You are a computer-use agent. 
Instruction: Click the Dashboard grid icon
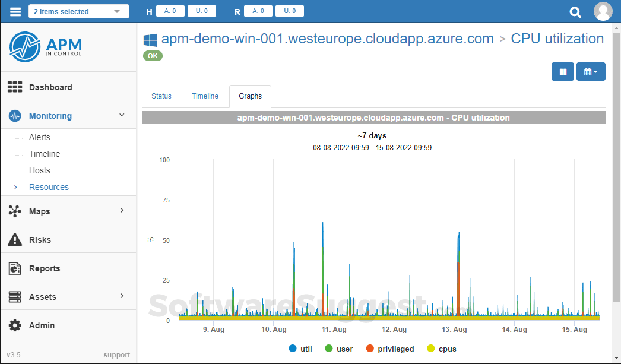15,87
